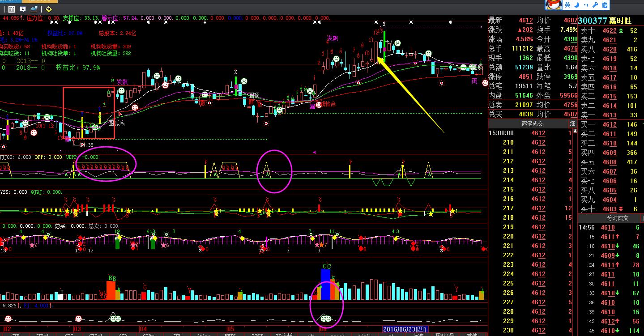The image size is (644, 336).
Task: Open the input method menu icon
Action: coord(605,5)
